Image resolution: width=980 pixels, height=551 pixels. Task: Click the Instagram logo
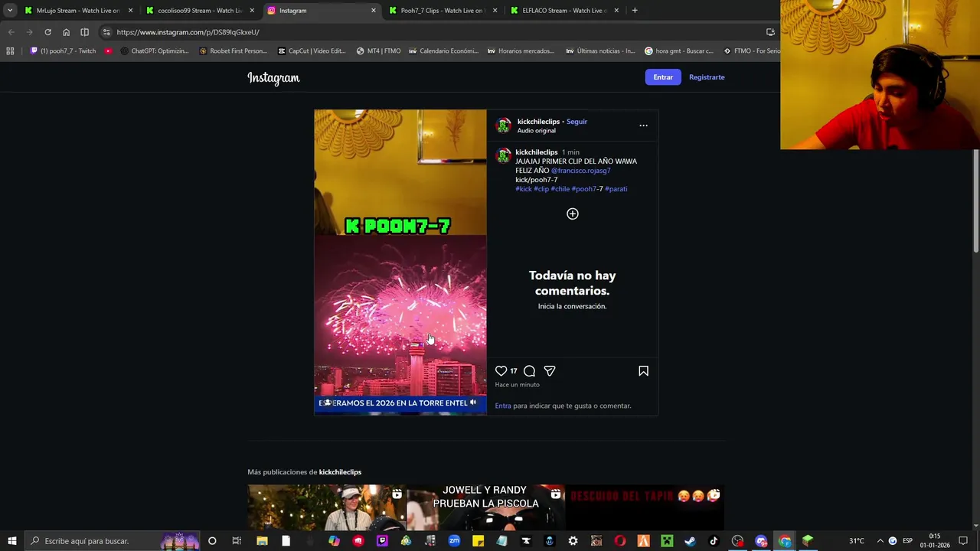pyautogui.click(x=273, y=77)
